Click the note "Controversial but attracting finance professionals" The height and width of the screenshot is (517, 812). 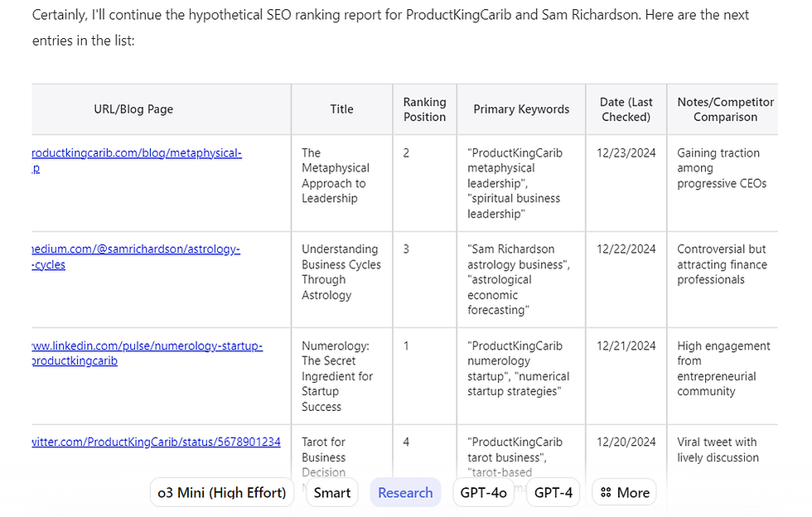click(722, 264)
